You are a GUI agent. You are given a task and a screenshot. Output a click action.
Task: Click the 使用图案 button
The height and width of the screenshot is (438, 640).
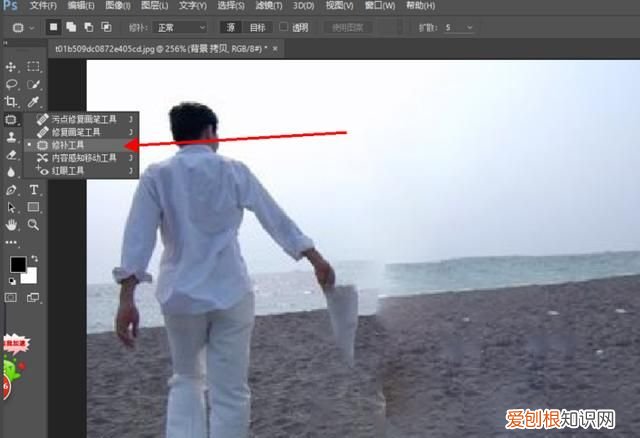[x=347, y=28]
